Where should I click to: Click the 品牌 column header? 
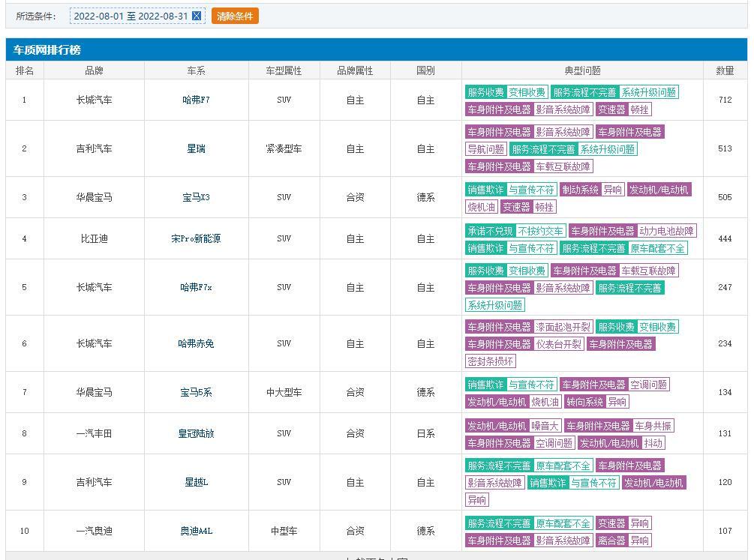tap(94, 70)
